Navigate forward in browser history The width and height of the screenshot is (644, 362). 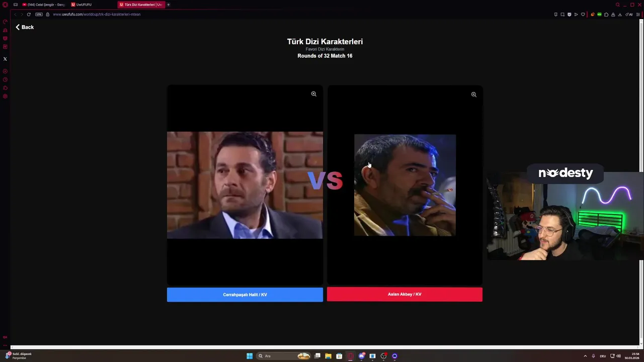22,14
